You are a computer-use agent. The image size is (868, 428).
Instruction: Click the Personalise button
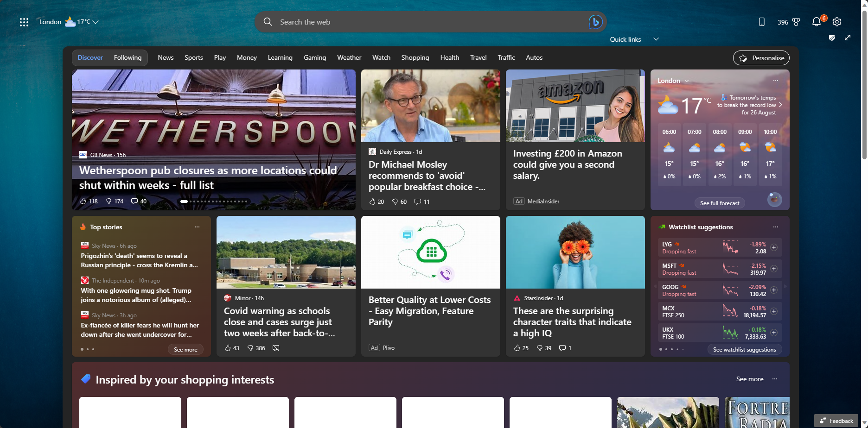(x=761, y=58)
